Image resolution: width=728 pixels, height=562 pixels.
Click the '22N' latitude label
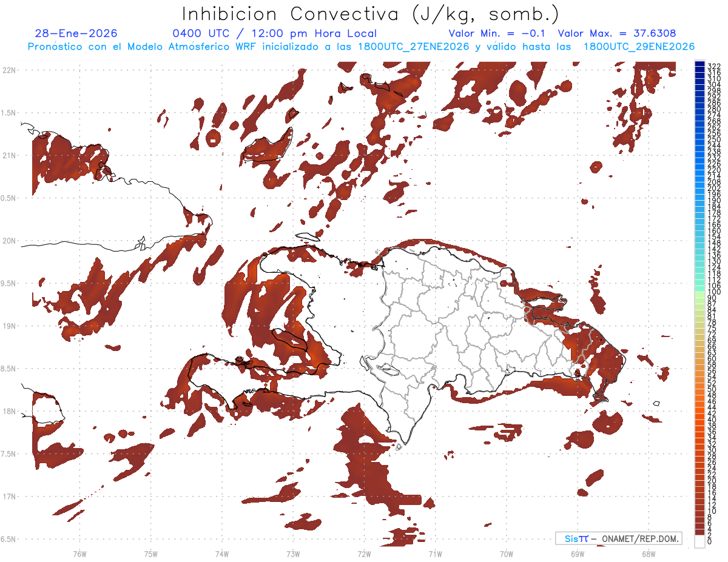coord(8,70)
